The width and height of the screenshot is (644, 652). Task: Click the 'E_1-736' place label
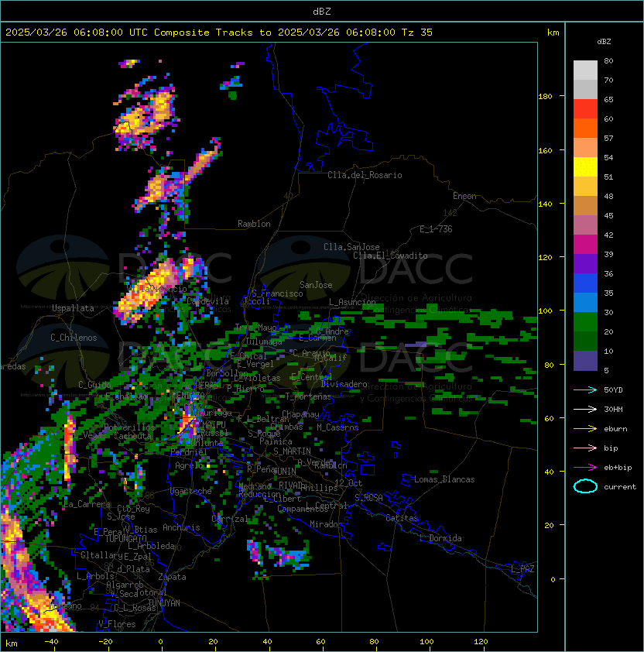(436, 229)
